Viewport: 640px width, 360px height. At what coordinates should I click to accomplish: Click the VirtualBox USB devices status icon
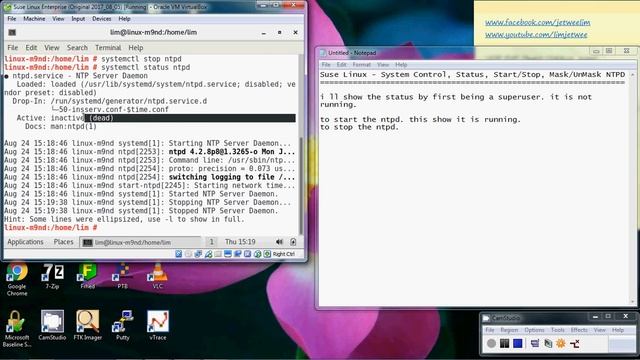click(x=208, y=254)
